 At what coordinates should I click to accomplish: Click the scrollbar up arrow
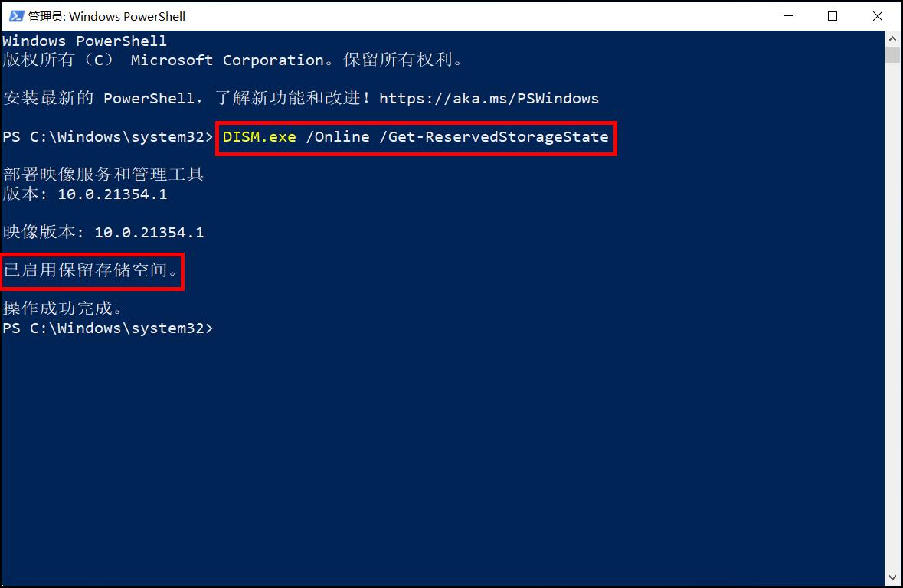(x=892, y=37)
